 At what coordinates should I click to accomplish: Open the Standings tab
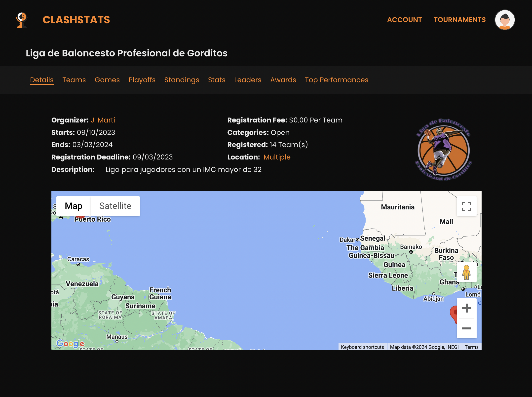pos(182,80)
